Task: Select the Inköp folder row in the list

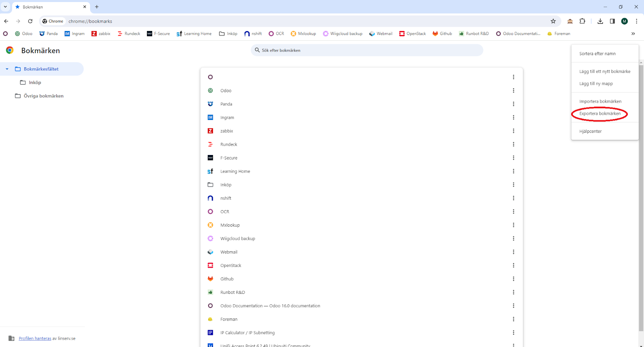Action: coord(361,185)
